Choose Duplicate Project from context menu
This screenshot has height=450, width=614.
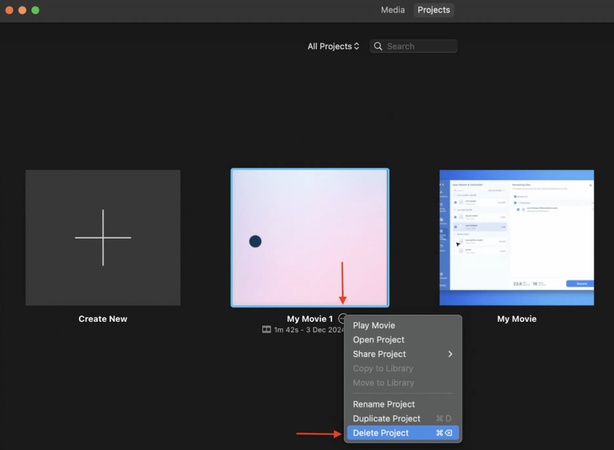(x=403, y=419)
